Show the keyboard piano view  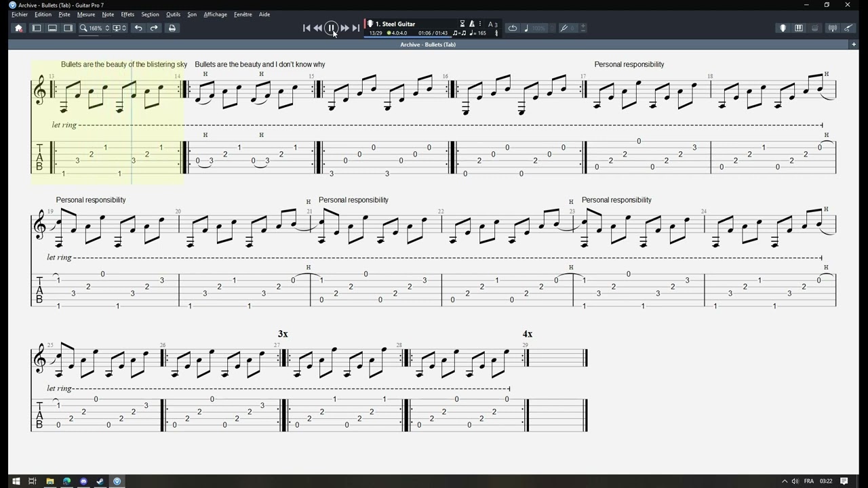coord(799,28)
